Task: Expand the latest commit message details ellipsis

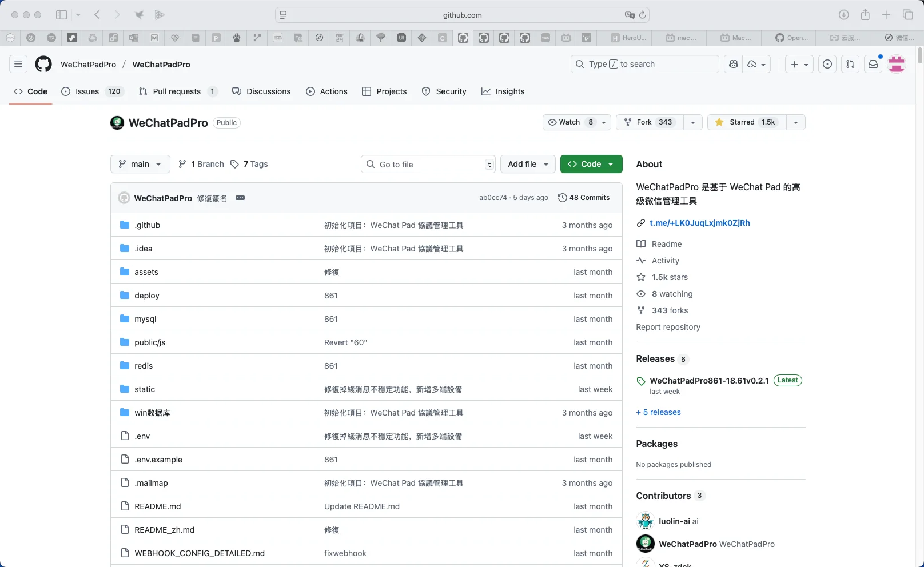Action: point(240,198)
